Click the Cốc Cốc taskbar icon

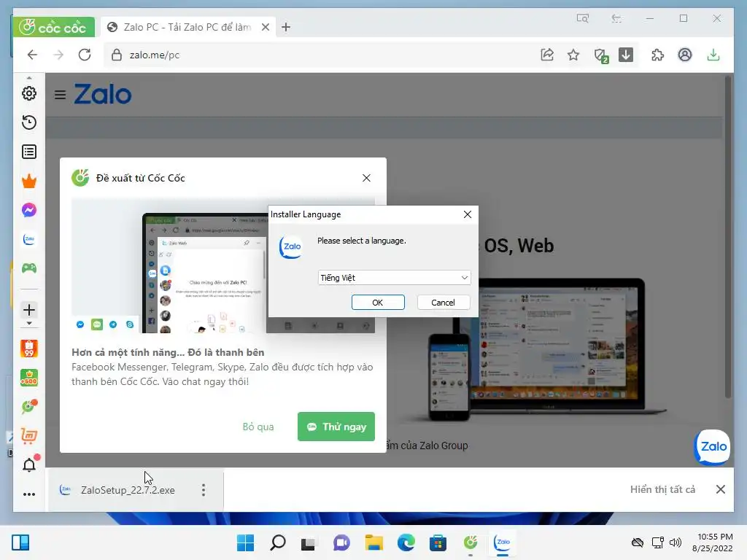pyautogui.click(x=471, y=542)
